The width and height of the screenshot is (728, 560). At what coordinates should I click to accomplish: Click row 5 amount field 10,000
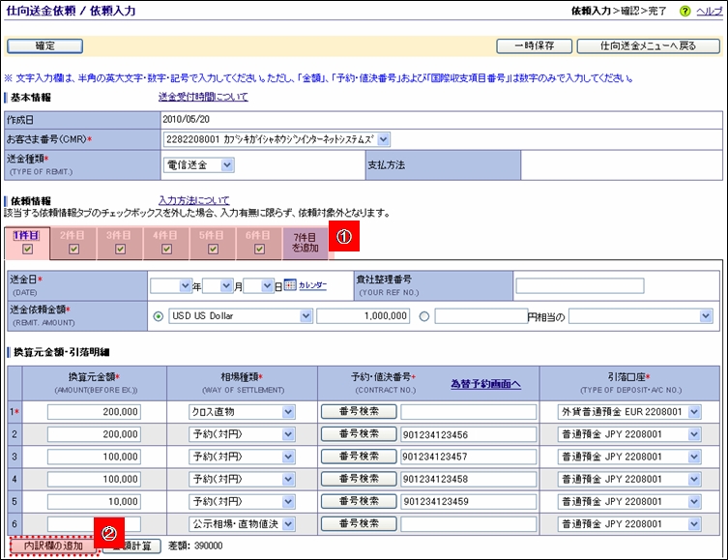pyautogui.click(x=94, y=502)
